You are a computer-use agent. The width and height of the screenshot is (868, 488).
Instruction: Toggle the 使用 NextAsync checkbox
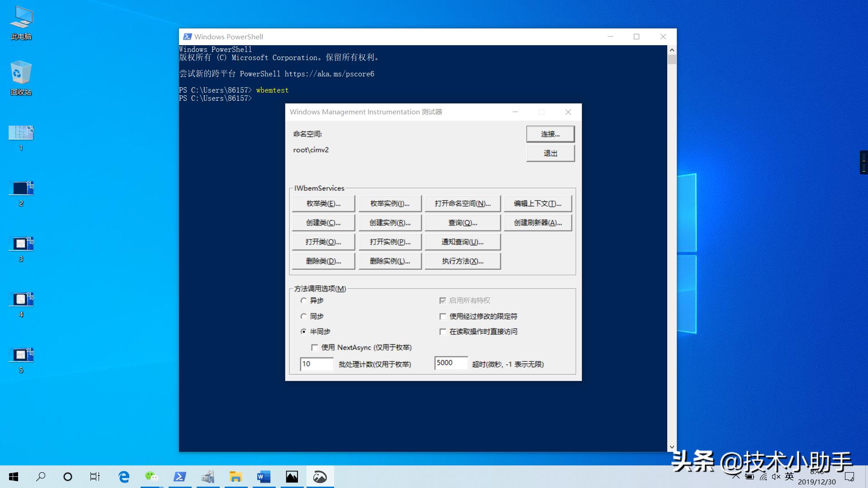(x=315, y=347)
